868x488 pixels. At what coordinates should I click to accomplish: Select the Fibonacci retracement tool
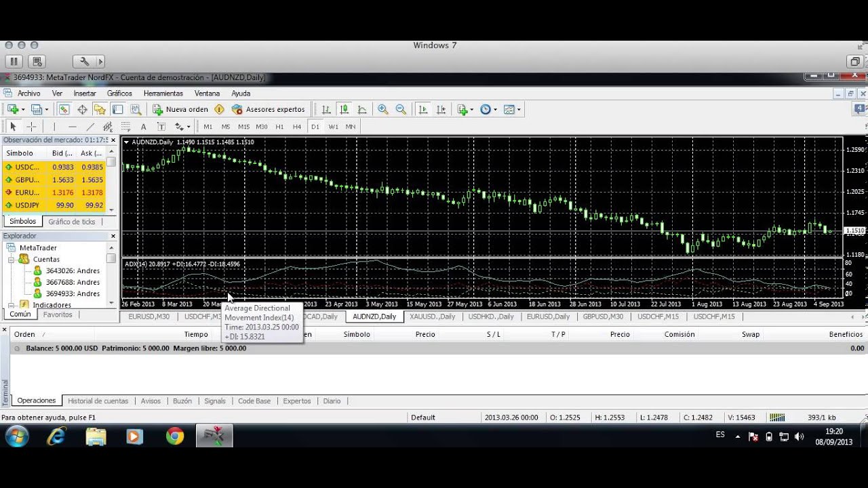125,127
